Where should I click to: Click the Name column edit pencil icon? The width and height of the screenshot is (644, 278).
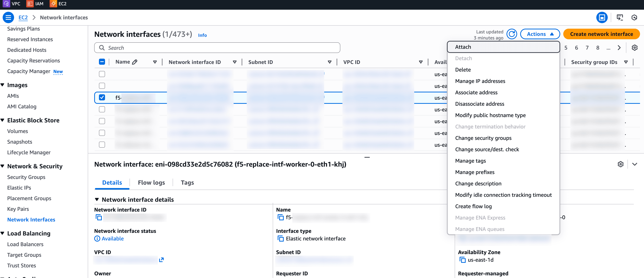pyautogui.click(x=135, y=62)
